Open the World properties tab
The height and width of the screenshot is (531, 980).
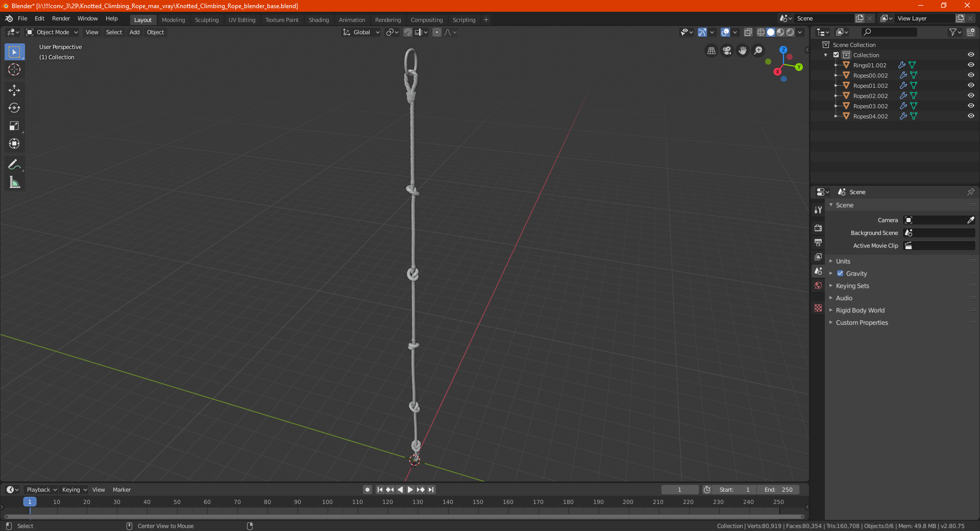click(818, 285)
